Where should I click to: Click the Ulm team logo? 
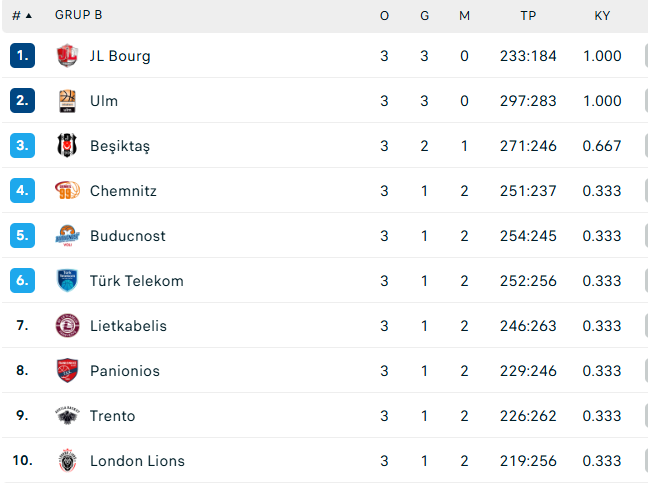tap(67, 101)
